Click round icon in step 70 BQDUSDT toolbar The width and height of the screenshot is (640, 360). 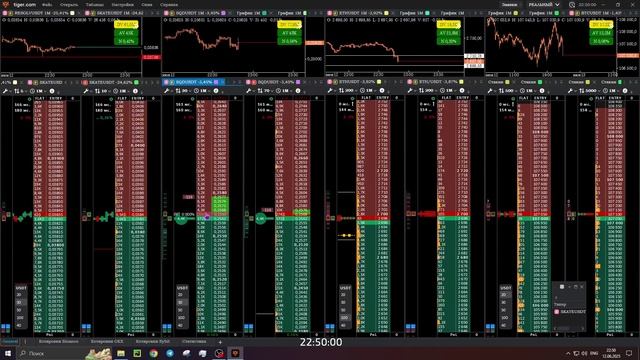coord(298,91)
